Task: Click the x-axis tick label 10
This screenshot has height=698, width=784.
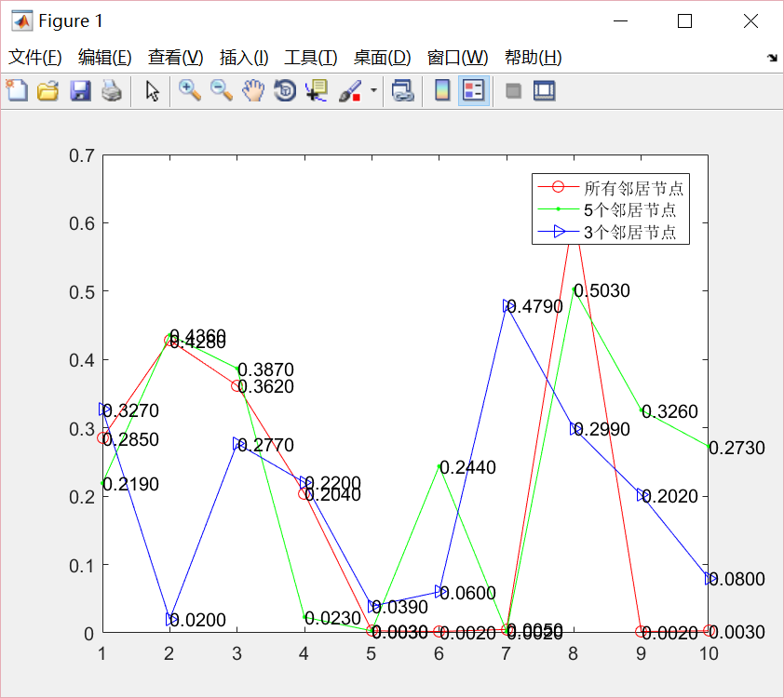Action: pyautogui.click(x=709, y=653)
